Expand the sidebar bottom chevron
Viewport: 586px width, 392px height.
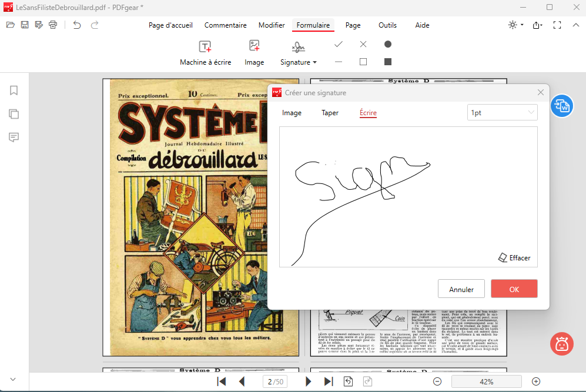coord(13,379)
